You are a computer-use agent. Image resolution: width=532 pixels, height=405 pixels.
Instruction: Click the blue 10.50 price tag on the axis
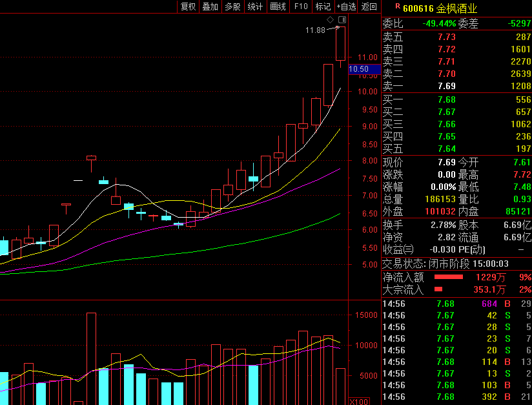[x=359, y=69]
